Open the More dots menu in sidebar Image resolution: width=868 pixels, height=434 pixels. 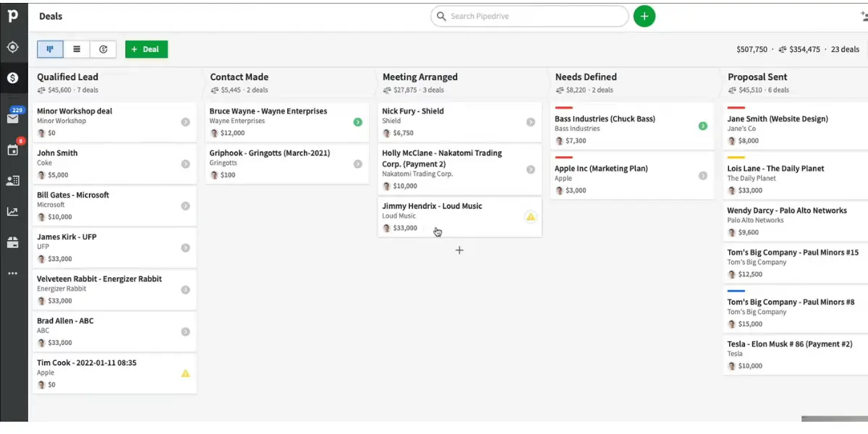pyautogui.click(x=13, y=273)
